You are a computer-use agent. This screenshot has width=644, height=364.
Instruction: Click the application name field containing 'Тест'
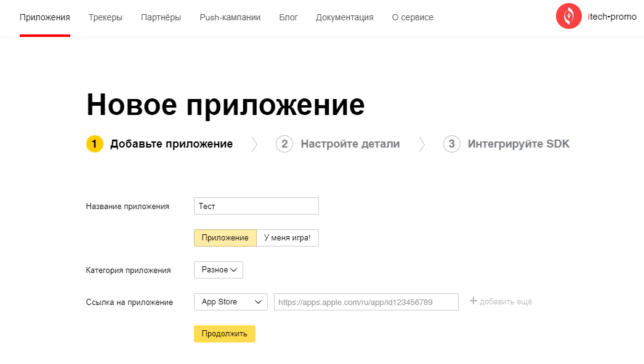[x=256, y=206]
